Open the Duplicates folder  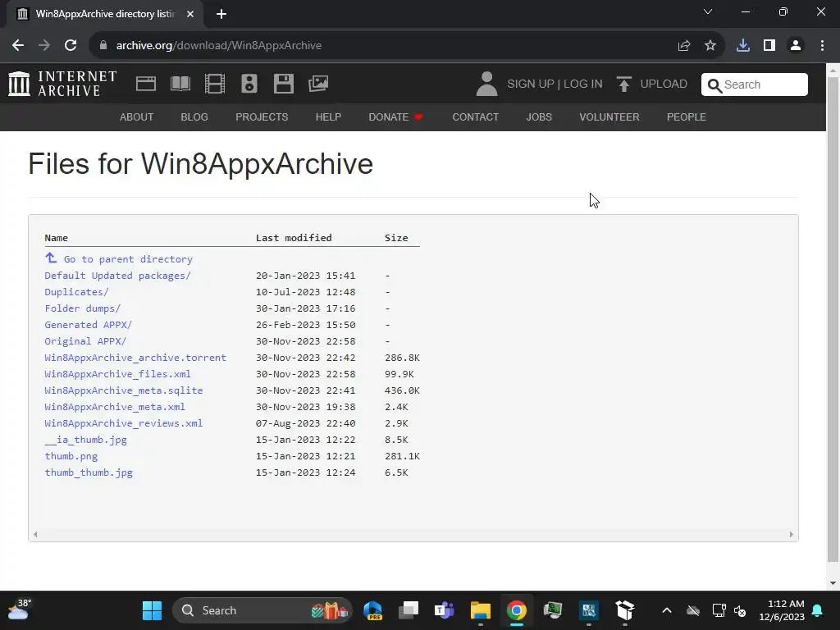coord(76,292)
